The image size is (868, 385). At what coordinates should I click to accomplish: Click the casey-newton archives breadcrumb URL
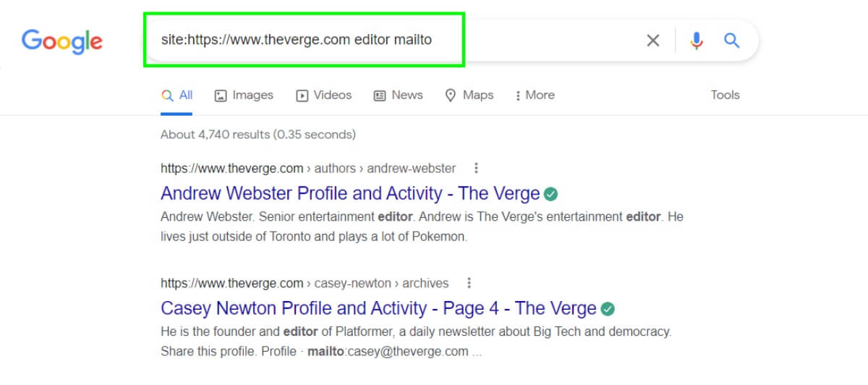point(305,283)
